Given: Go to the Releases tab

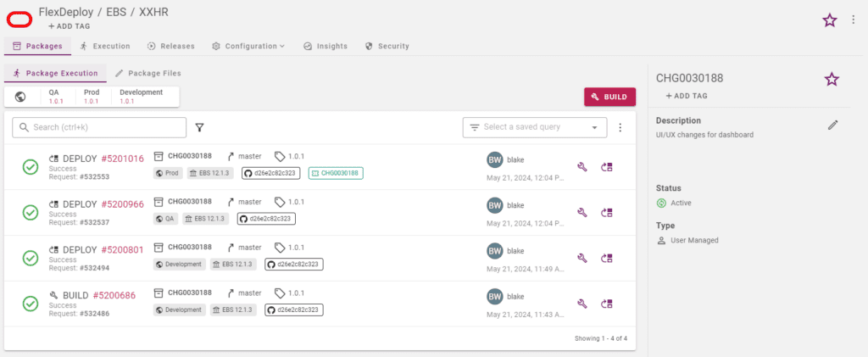Looking at the screenshot, I should click(171, 46).
